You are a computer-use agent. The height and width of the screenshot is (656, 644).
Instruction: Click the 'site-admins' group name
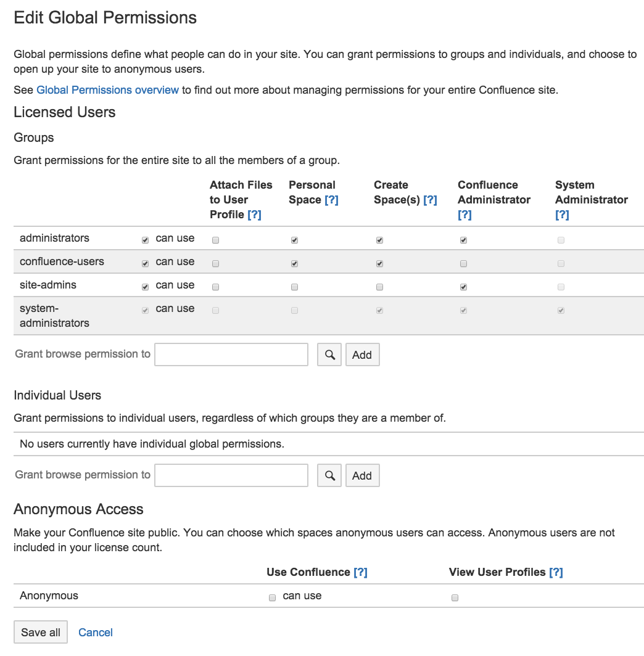tap(48, 285)
